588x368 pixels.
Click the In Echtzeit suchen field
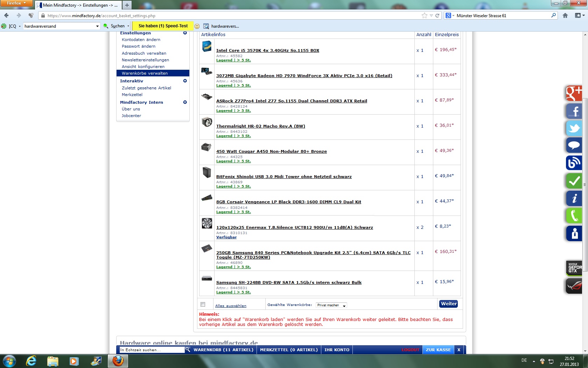click(152, 350)
